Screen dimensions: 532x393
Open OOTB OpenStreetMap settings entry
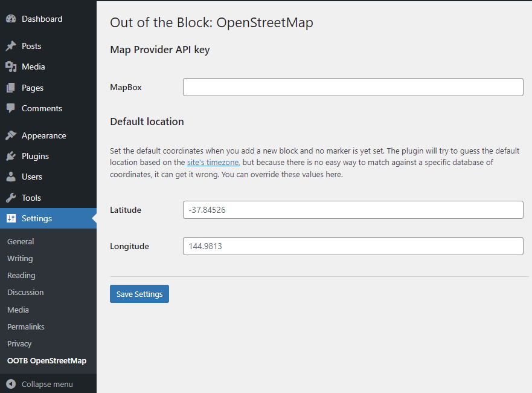coord(46,361)
